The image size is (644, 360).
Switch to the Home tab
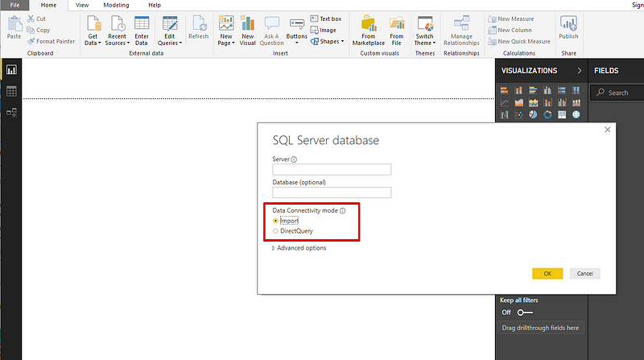pyautogui.click(x=48, y=5)
